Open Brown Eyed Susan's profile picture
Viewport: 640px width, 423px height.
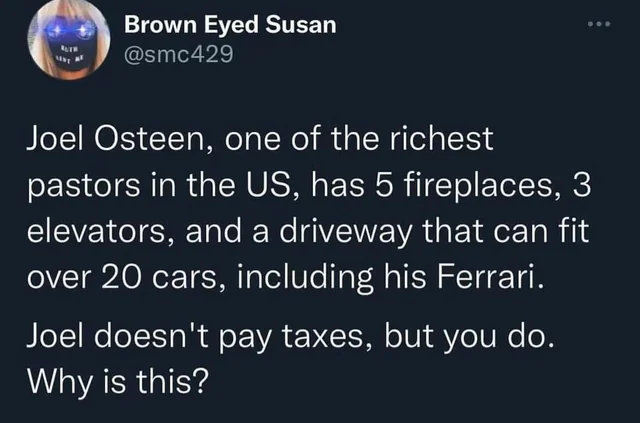pos(69,39)
